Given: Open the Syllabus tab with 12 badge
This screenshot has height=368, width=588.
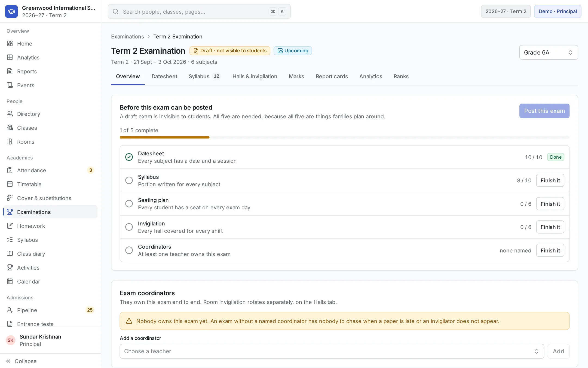Looking at the screenshot, I should (204, 76).
